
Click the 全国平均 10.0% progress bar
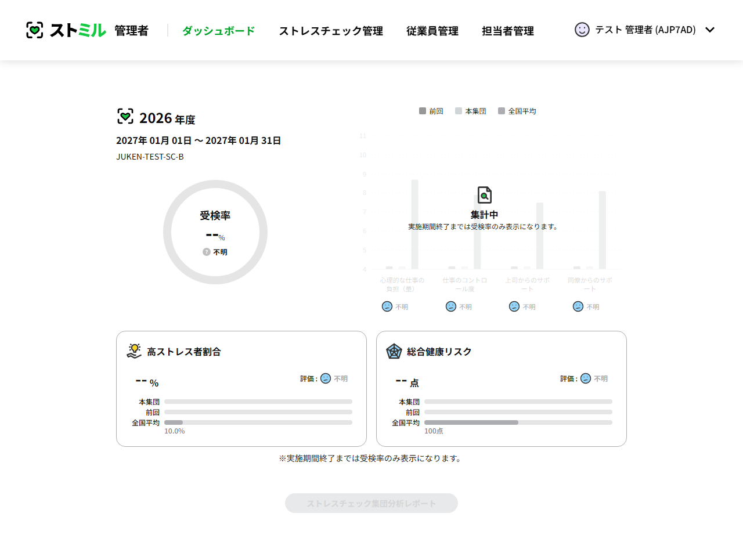(258, 422)
